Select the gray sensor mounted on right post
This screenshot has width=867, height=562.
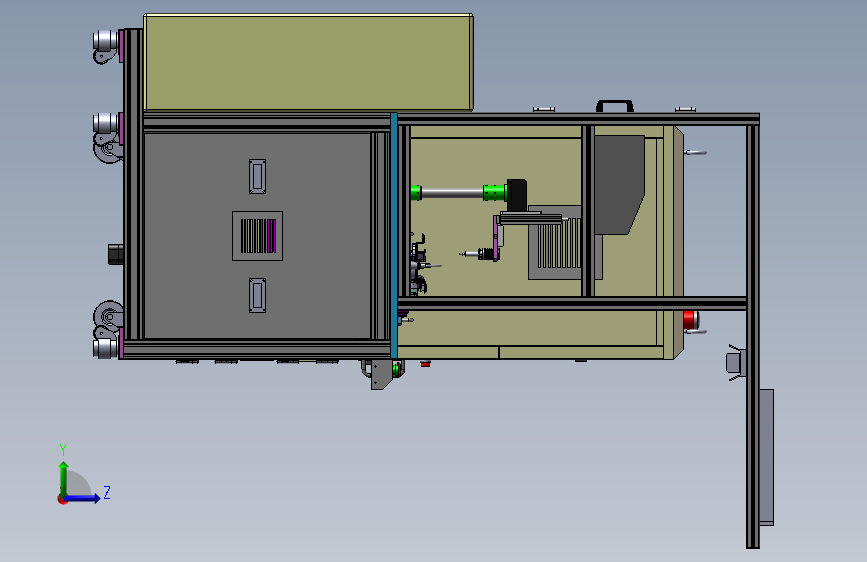(x=735, y=363)
